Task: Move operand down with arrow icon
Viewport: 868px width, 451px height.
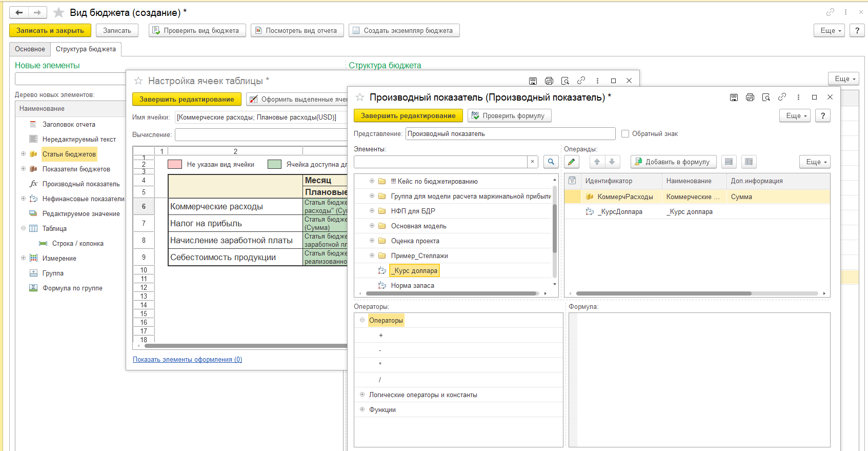Action: coord(612,162)
